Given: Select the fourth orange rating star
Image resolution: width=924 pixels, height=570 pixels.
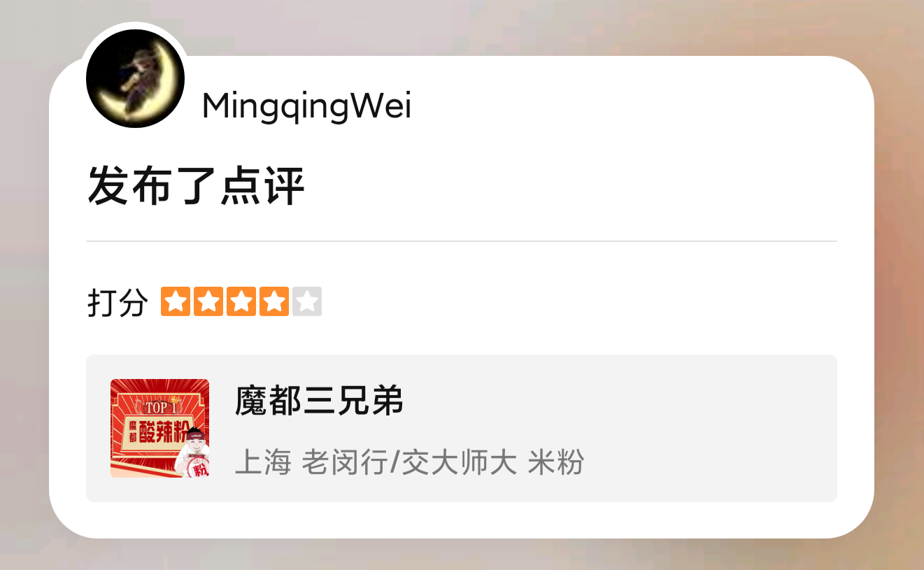Looking at the screenshot, I should 274,301.
